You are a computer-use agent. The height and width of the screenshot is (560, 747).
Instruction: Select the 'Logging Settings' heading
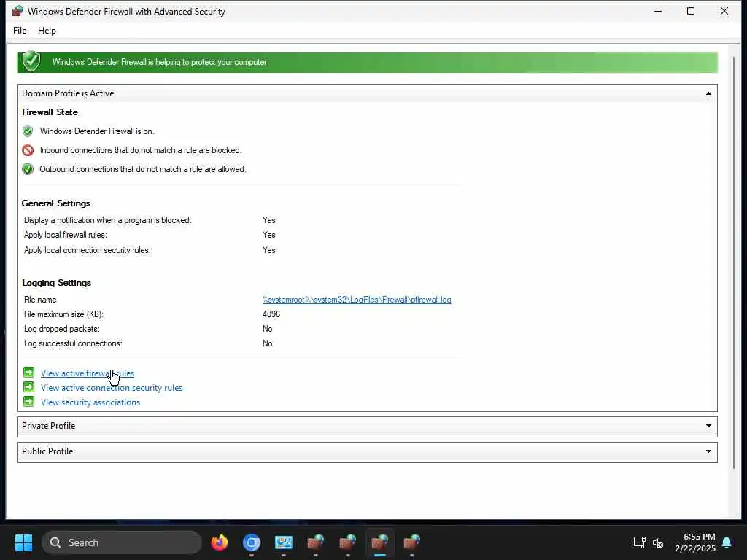56,283
